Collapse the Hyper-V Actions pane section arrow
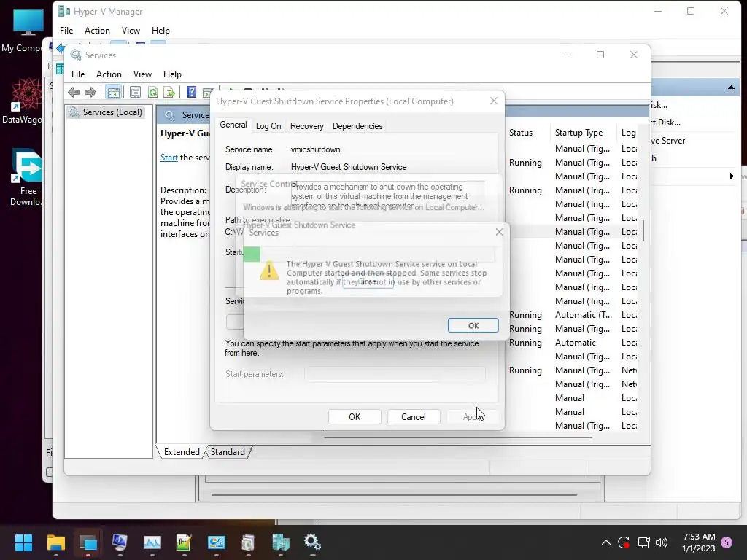747x560 pixels. pyautogui.click(x=731, y=87)
